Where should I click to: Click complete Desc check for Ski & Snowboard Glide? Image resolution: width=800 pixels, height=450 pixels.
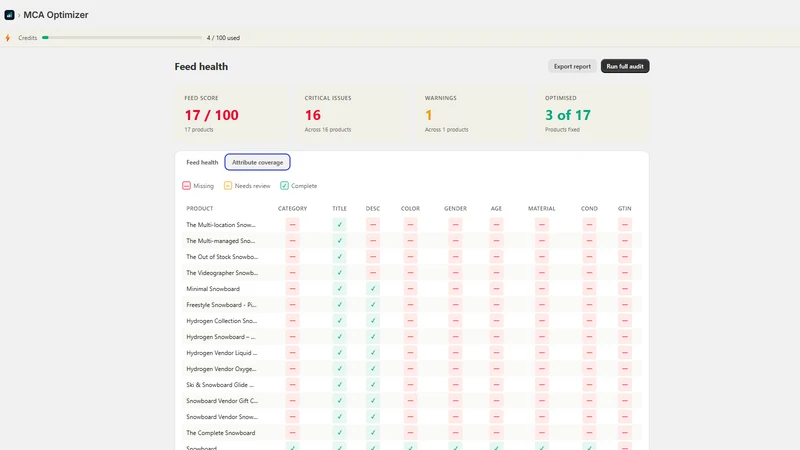pyautogui.click(x=373, y=385)
